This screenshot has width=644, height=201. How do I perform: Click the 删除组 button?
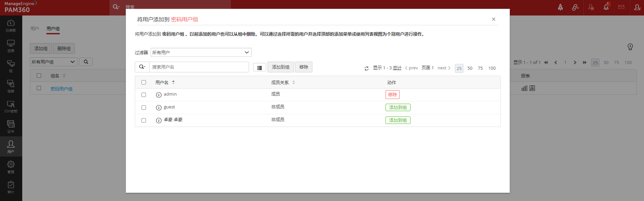(x=64, y=48)
